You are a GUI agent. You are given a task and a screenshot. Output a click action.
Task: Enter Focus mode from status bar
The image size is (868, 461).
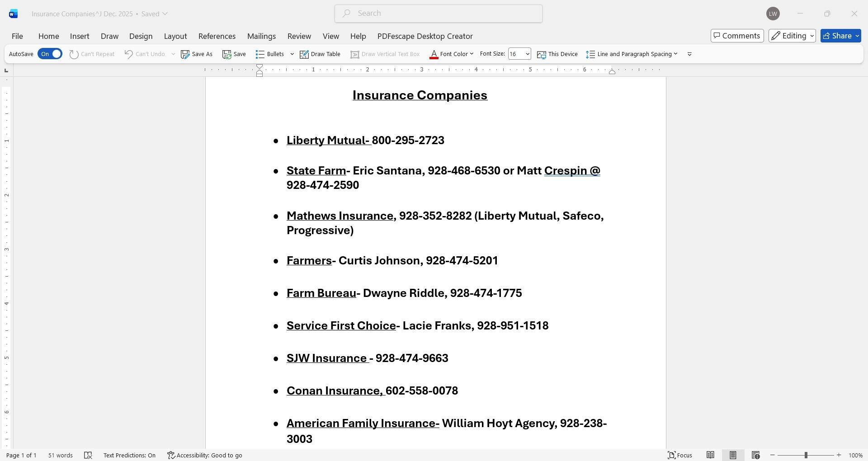[x=680, y=455]
